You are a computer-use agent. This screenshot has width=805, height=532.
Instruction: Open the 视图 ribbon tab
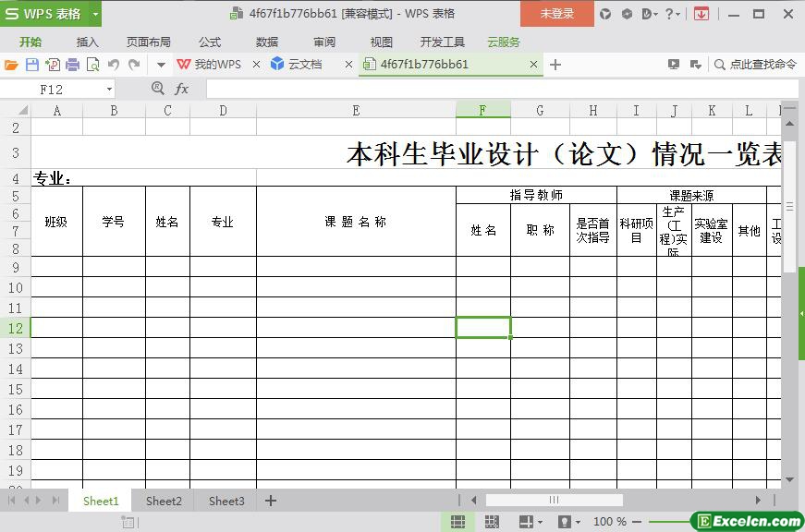pos(382,42)
